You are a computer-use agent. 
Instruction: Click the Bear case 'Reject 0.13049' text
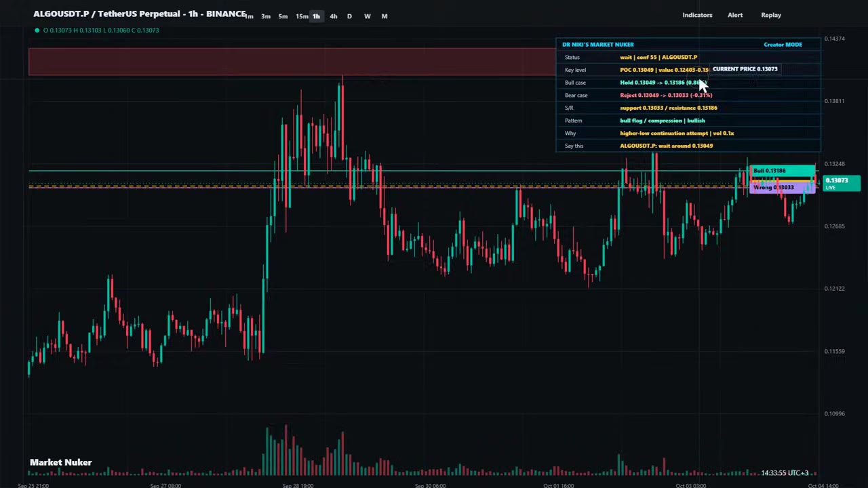click(x=666, y=96)
